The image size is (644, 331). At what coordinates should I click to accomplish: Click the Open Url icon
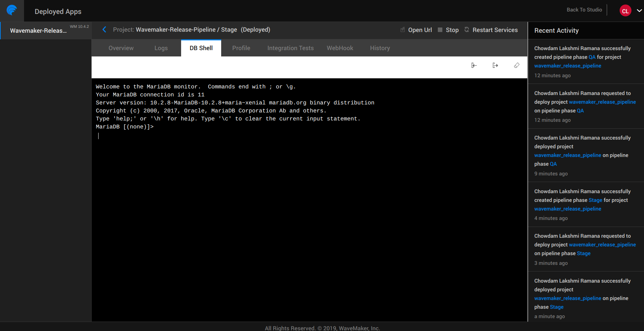(403, 30)
